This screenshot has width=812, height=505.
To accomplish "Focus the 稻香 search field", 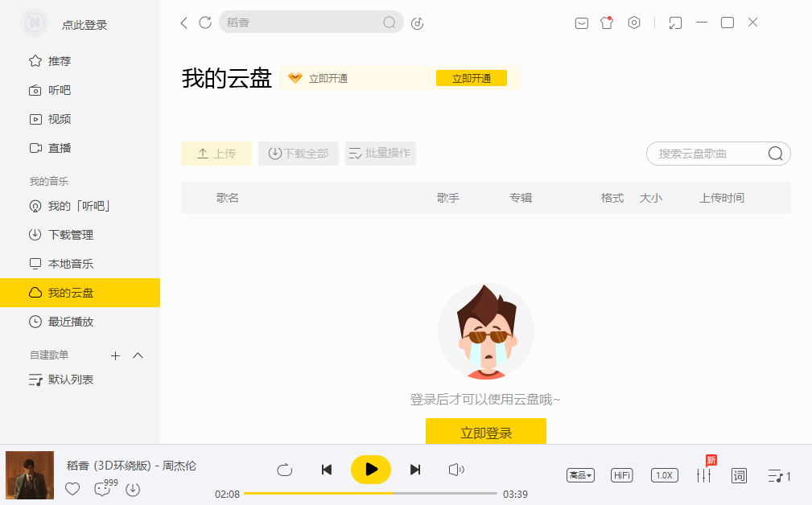I will 311,23.
